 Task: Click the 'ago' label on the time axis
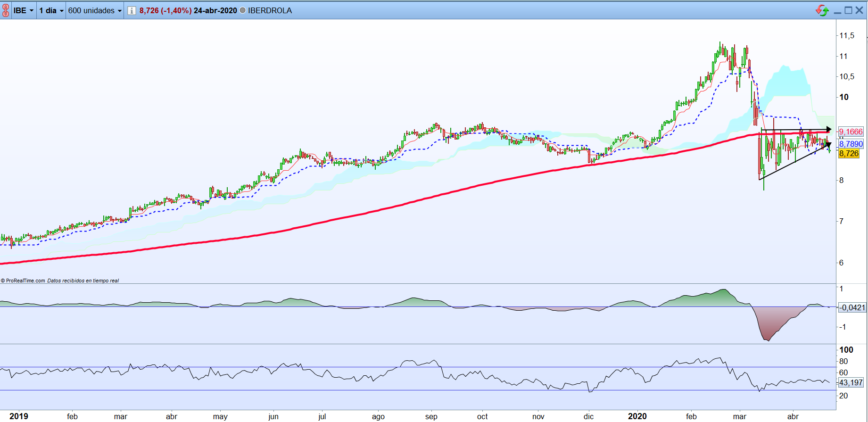[x=378, y=417]
